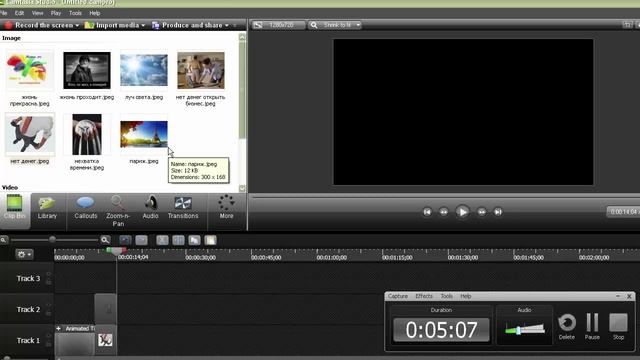Expand the Animated Title group plus
The width and height of the screenshot is (640, 360).
[x=59, y=328]
